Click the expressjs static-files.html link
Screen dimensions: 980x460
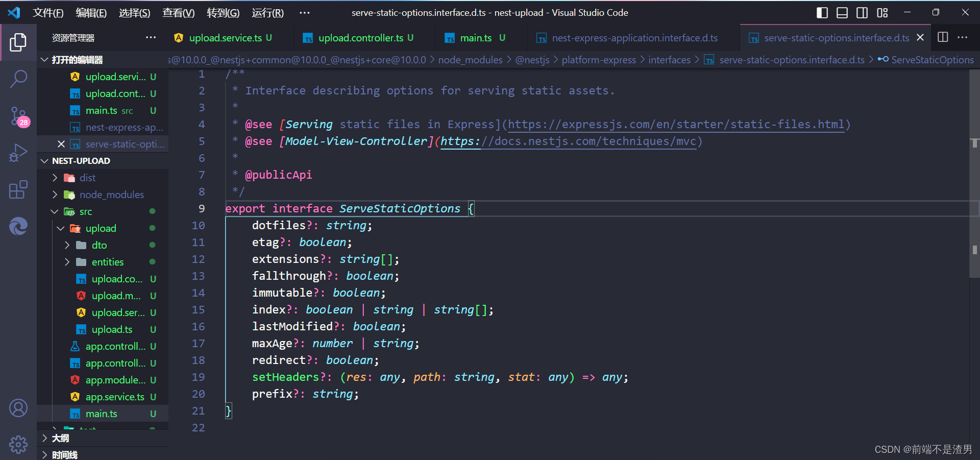point(675,124)
